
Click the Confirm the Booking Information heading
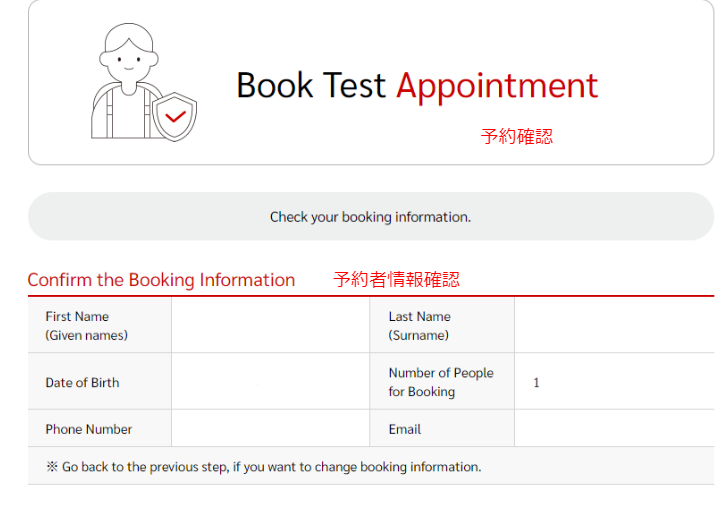click(161, 280)
